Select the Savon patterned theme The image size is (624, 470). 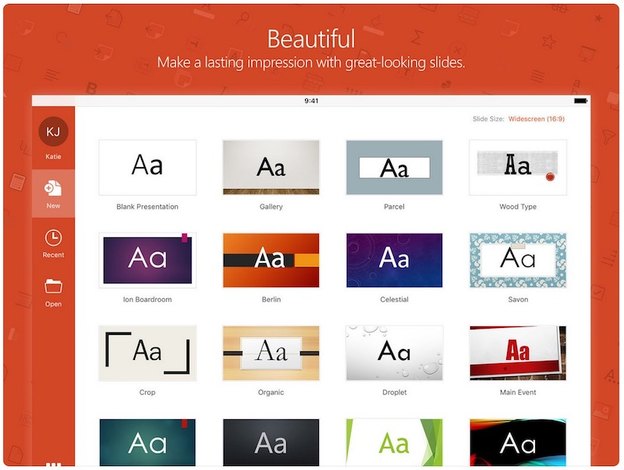click(517, 260)
